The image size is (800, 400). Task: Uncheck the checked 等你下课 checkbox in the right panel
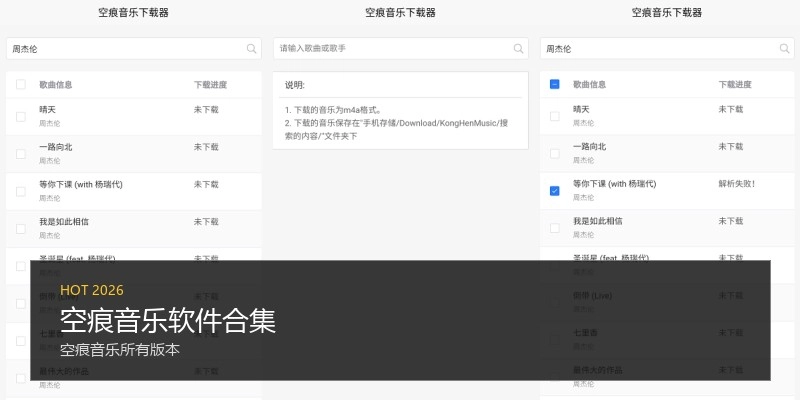click(555, 191)
